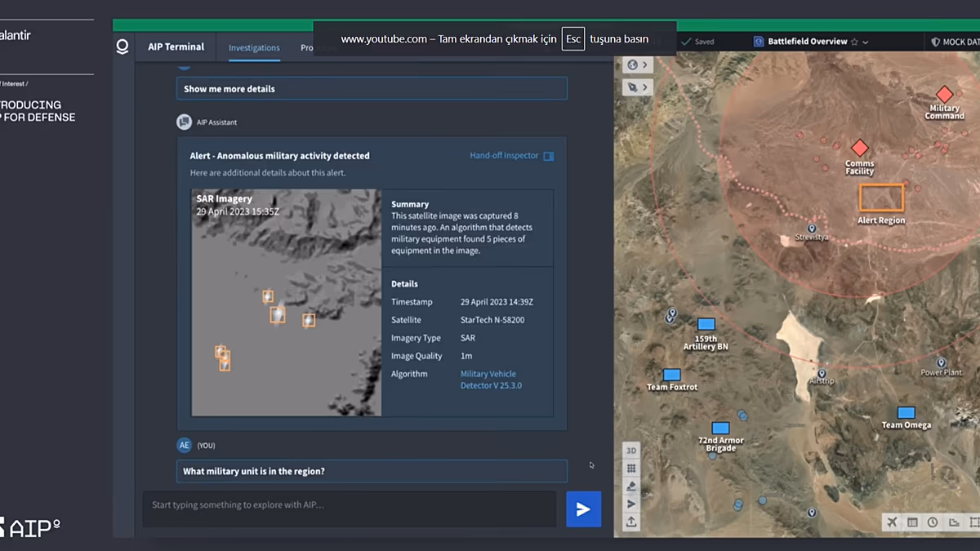Screen dimensions: 980x551
Task: Toggle the 3D map view
Action: click(631, 451)
